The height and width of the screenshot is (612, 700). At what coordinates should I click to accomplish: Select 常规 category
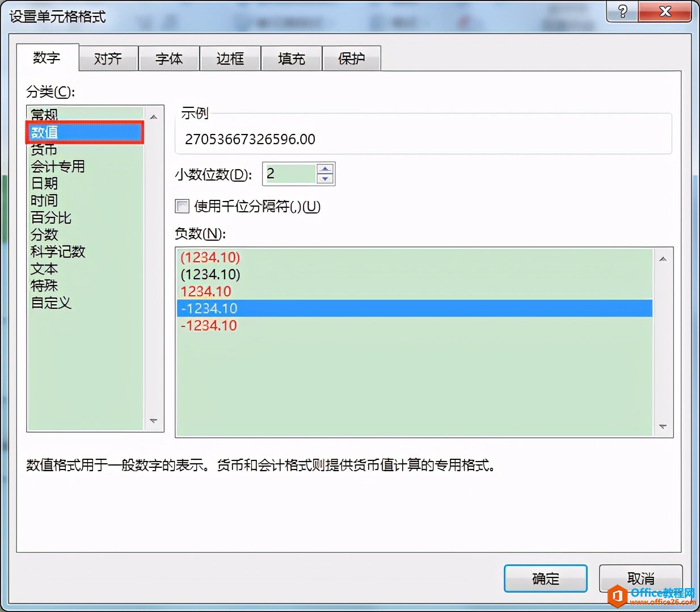click(85, 114)
